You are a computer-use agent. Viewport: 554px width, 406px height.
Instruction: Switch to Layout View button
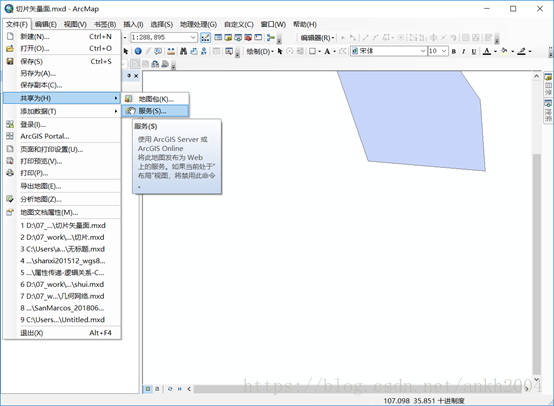[x=157, y=389]
